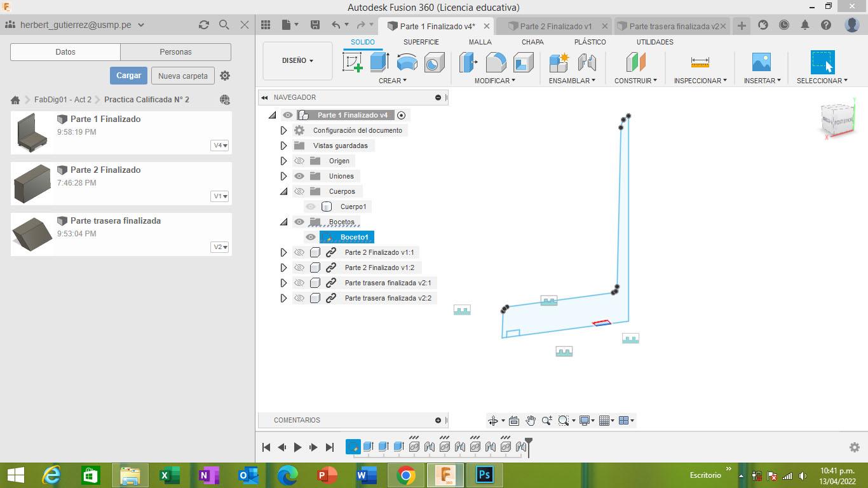The height and width of the screenshot is (488, 868).
Task: Open data panel settings gear
Action: [x=225, y=76]
